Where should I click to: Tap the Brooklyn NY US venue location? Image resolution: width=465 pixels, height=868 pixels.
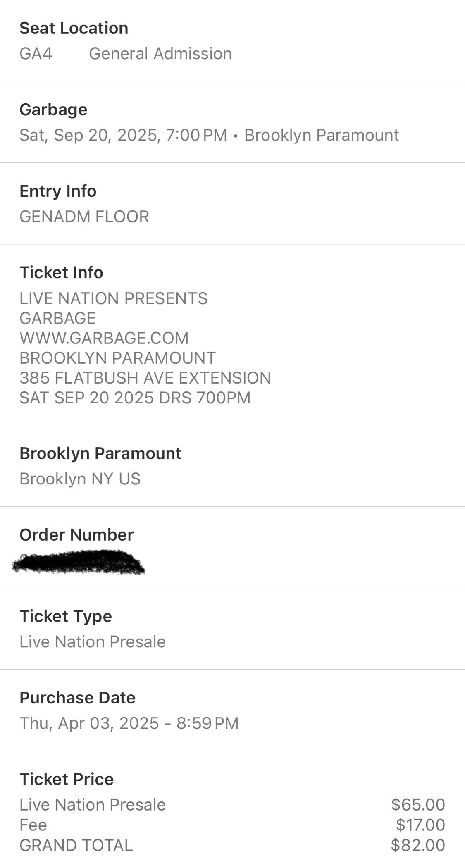[x=80, y=479]
